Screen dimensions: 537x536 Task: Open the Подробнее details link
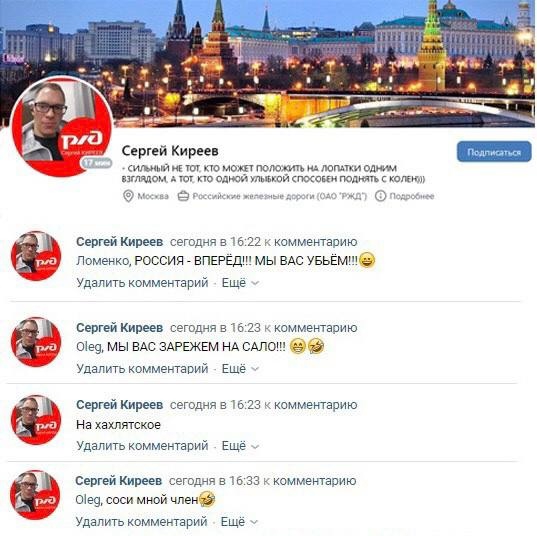click(412, 196)
